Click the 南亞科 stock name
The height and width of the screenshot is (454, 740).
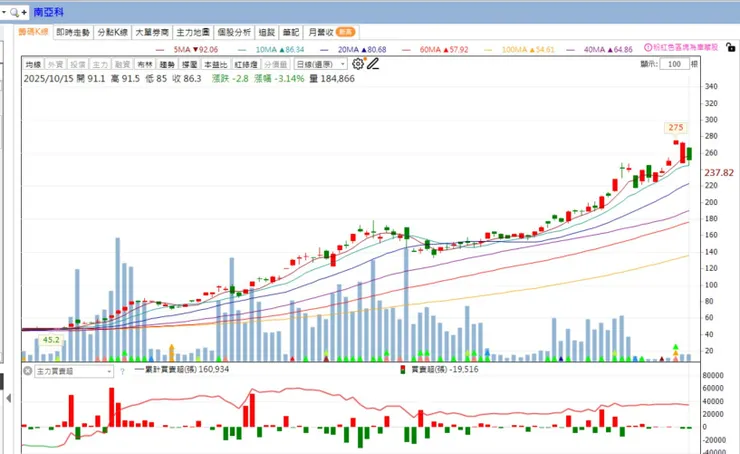pyautogui.click(x=48, y=12)
